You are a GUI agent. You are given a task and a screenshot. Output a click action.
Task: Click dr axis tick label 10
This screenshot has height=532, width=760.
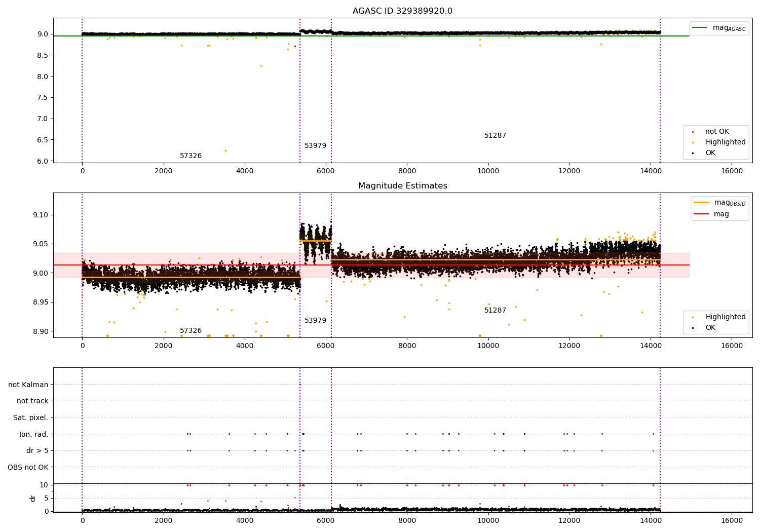coord(44,485)
